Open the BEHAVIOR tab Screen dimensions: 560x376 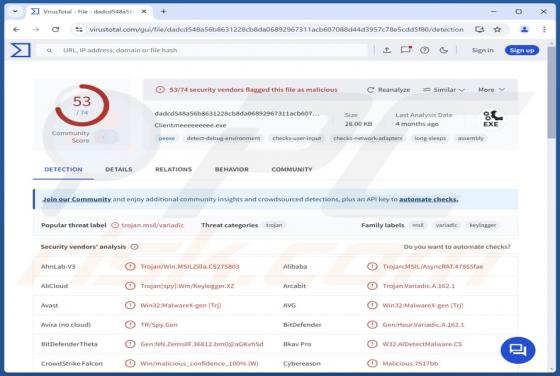(x=232, y=169)
